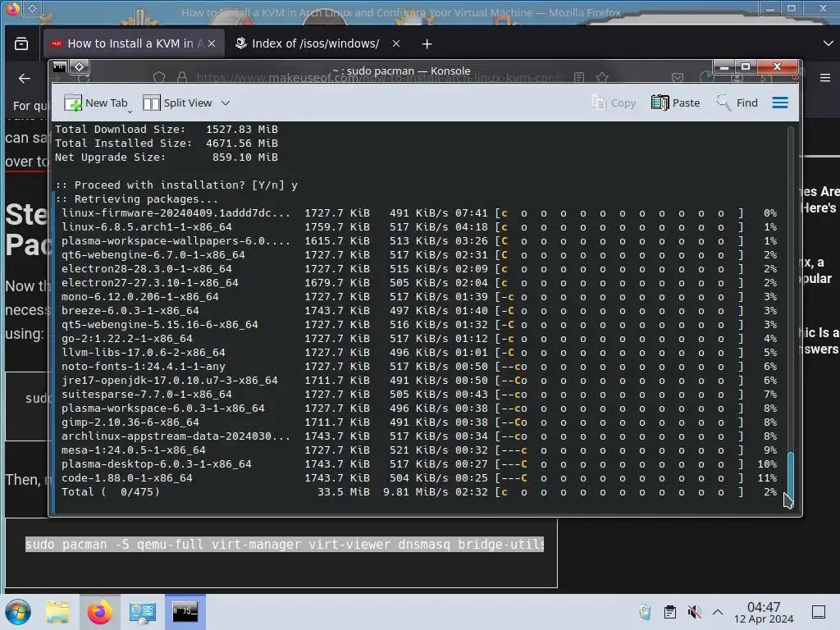Viewport: 840px width, 630px height.
Task: Open the Konsole hamburger menu
Action: 780,103
